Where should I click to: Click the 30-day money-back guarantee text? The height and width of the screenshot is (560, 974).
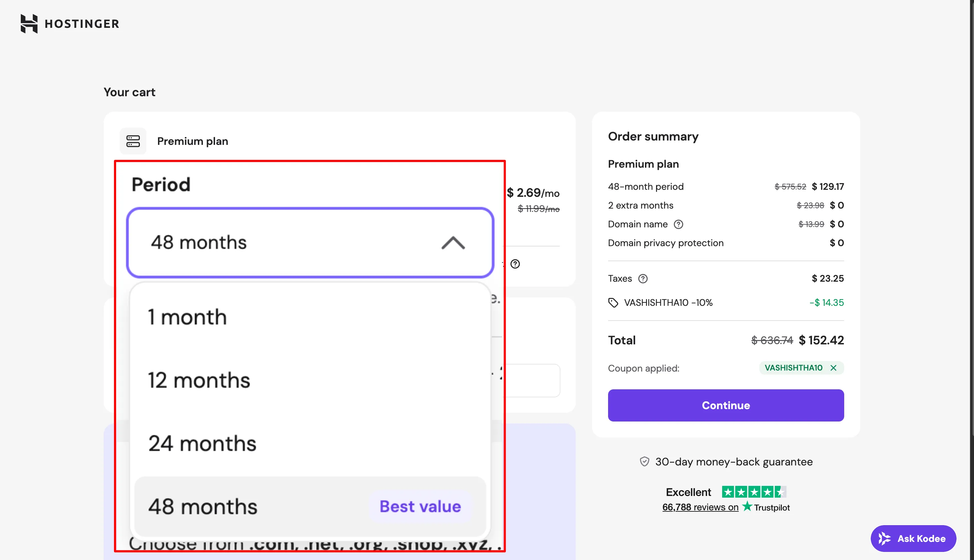(734, 461)
